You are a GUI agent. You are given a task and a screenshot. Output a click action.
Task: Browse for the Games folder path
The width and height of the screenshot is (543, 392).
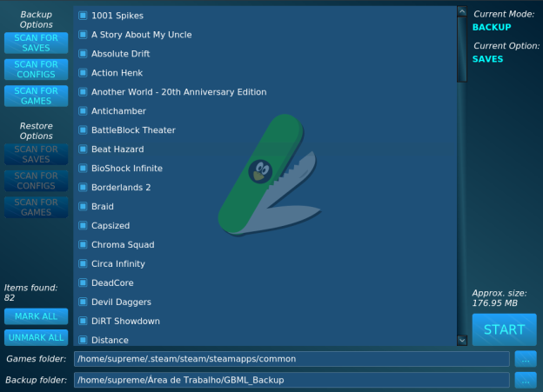pyautogui.click(x=525, y=358)
